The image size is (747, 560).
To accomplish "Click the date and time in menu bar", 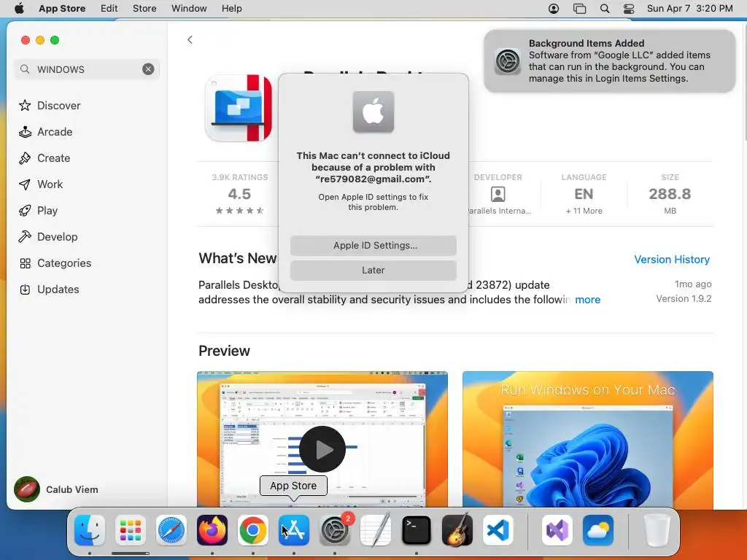I will (690, 9).
